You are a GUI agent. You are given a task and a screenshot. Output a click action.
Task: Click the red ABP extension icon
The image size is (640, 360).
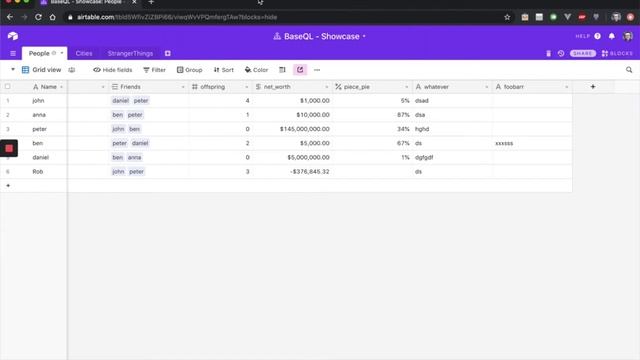[582, 17]
